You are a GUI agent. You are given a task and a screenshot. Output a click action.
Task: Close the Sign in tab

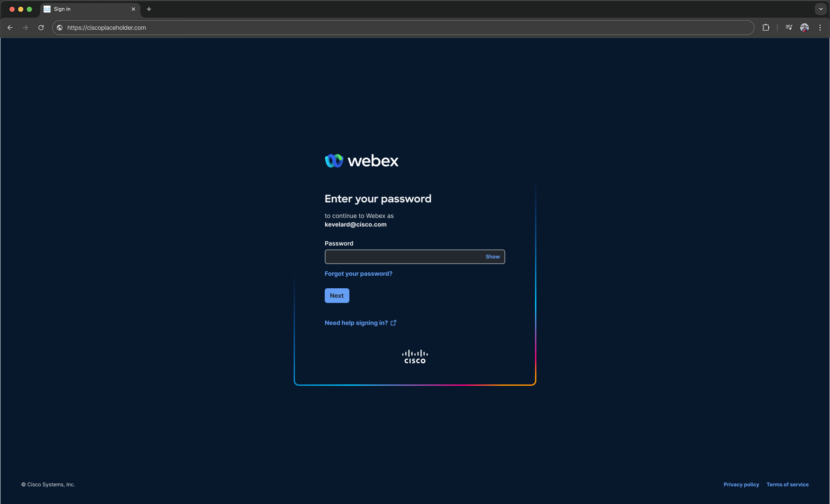click(x=133, y=9)
